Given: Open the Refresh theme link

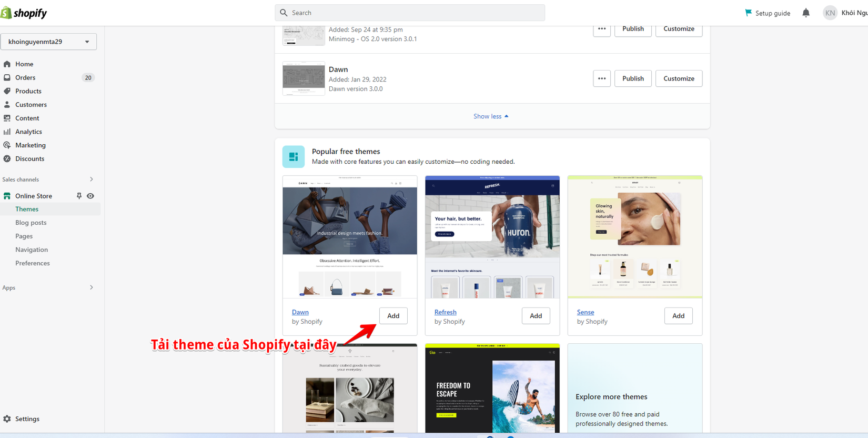Looking at the screenshot, I should (x=446, y=312).
